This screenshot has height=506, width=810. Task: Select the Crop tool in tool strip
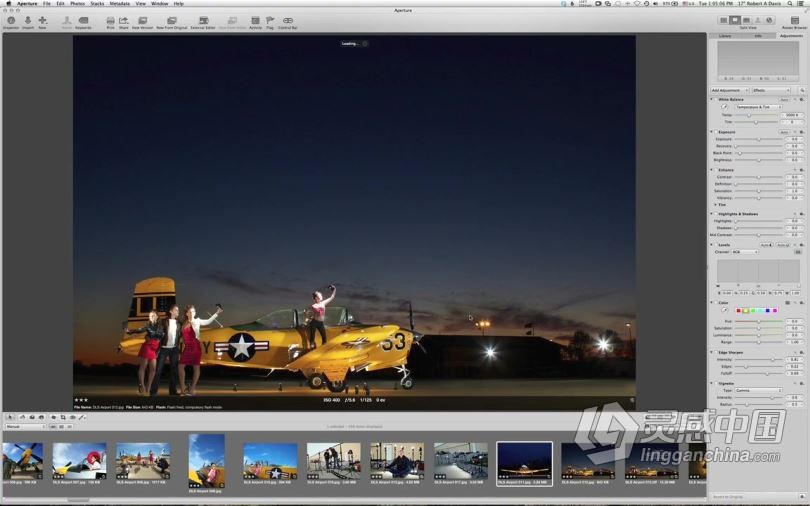(x=63, y=417)
